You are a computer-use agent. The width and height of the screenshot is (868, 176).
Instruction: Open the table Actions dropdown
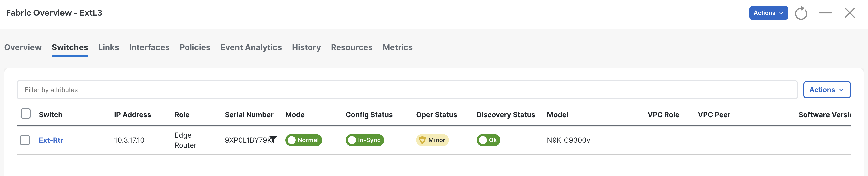tap(826, 90)
